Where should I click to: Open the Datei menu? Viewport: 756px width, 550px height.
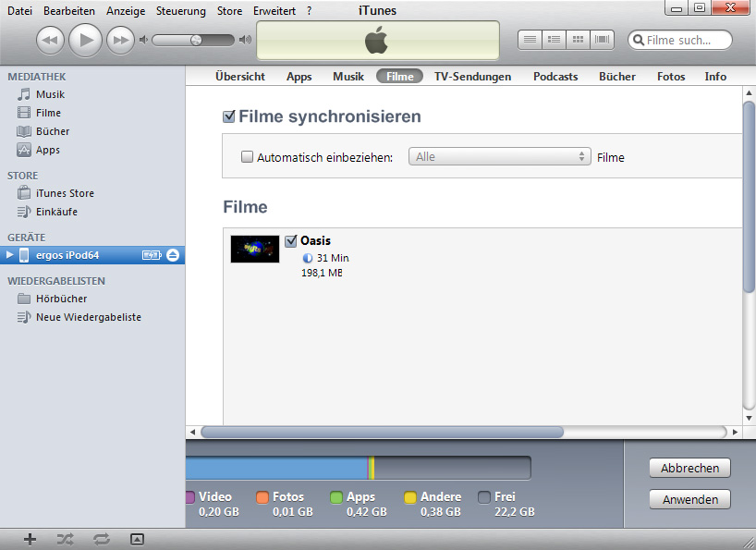19,10
